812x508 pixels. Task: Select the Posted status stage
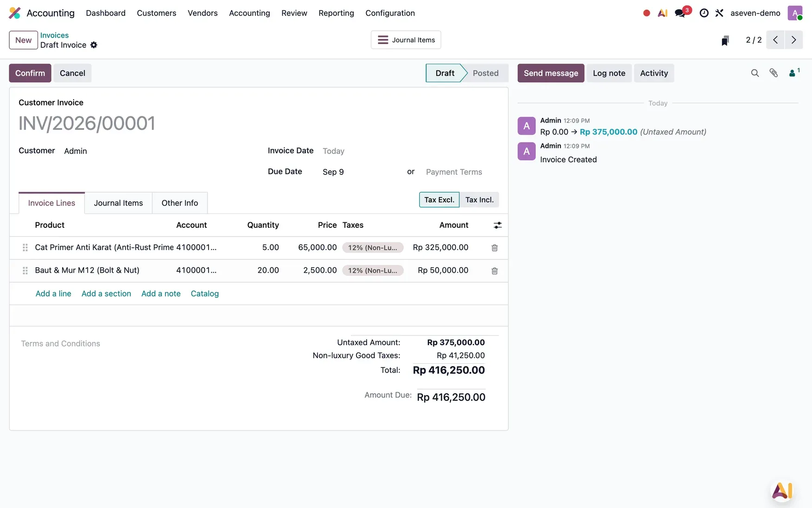pyautogui.click(x=485, y=73)
